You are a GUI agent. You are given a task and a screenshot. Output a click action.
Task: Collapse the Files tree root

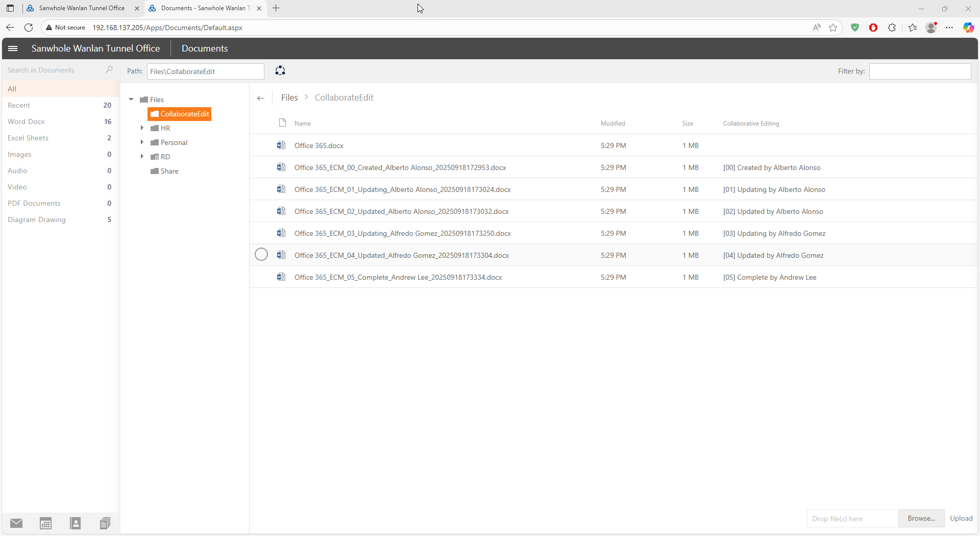pyautogui.click(x=131, y=100)
